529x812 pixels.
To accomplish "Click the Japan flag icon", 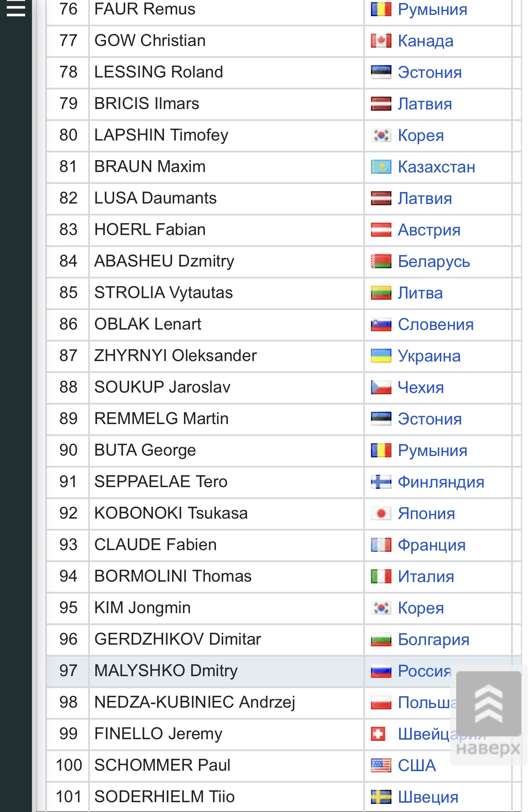I will click(x=381, y=514).
